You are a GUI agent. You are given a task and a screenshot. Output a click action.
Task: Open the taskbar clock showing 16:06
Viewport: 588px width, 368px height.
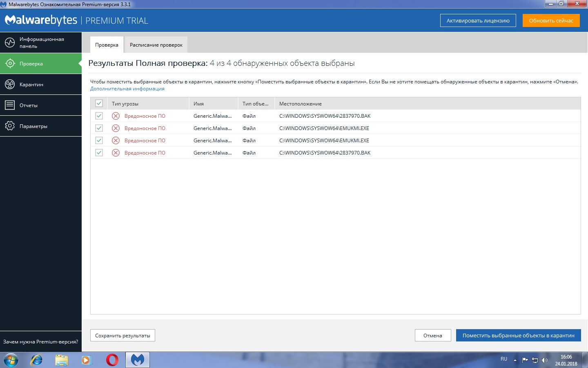point(566,360)
